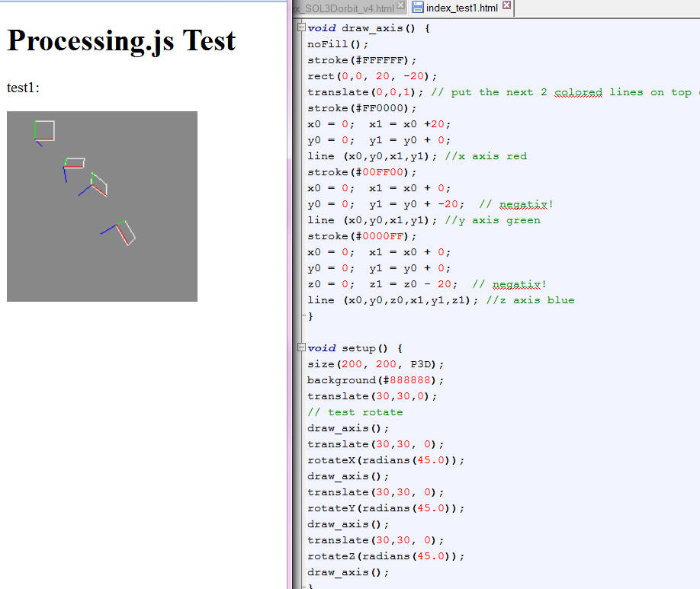The height and width of the screenshot is (589, 700).
Task: Click the '//z axis blue' comment
Action: tap(531, 300)
